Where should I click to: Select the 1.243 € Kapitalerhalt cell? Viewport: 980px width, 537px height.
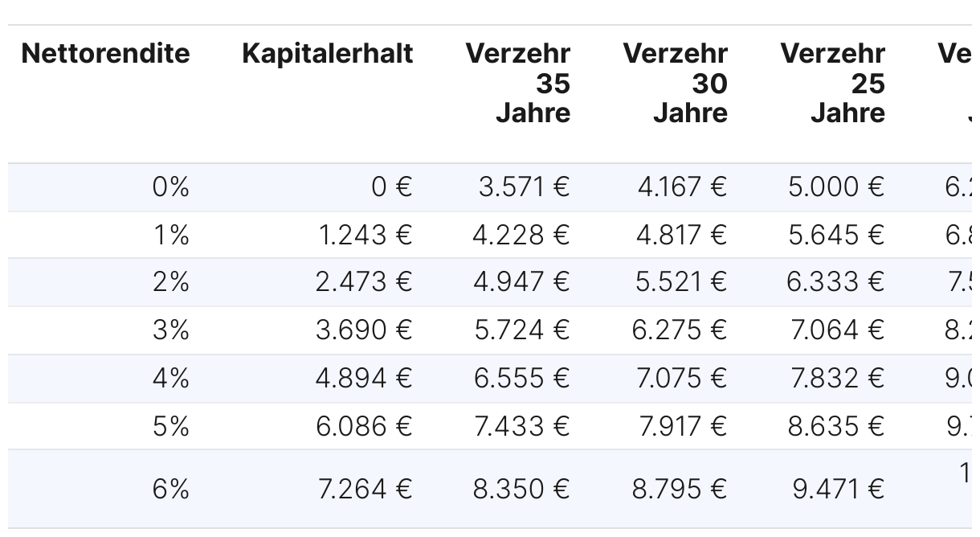(365, 235)
